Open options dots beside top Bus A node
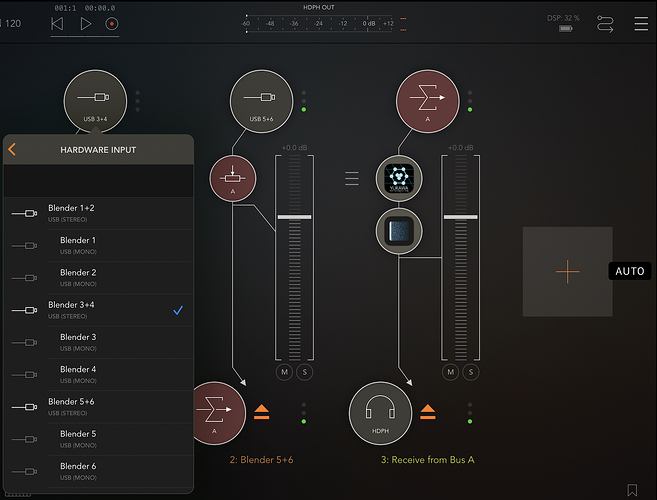The width and height of the screenshot is (657, 500). click(x=470, y=101)
